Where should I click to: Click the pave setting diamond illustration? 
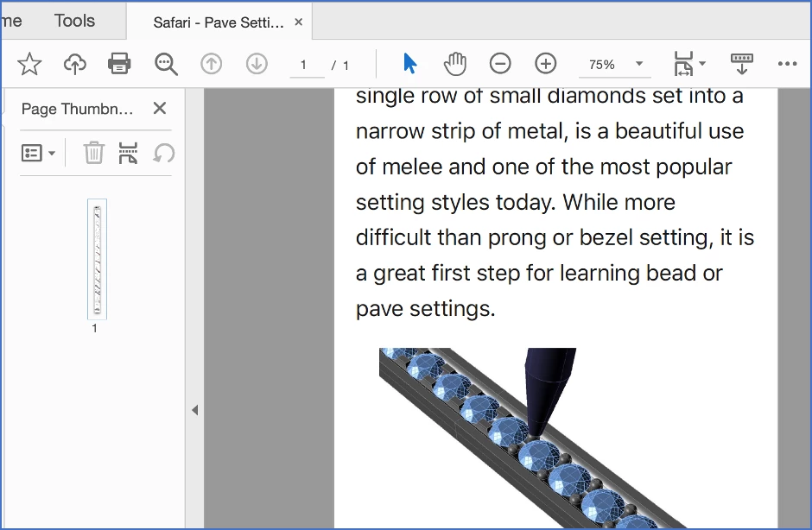click(533, 438)
